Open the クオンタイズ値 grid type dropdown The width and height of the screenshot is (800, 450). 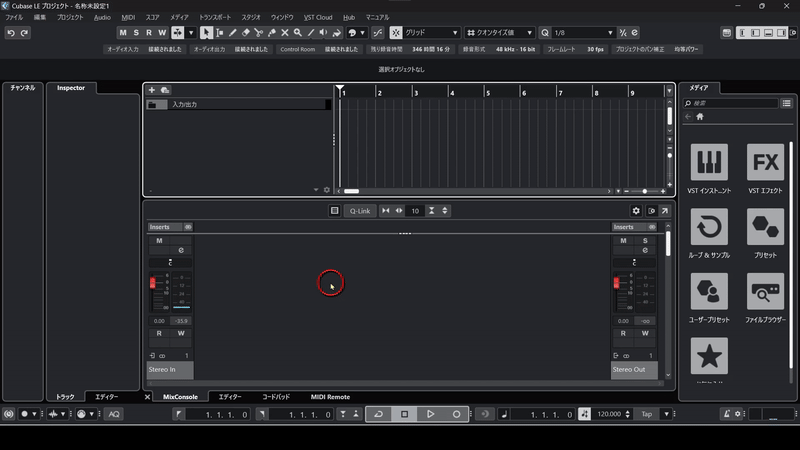(499, 33)
